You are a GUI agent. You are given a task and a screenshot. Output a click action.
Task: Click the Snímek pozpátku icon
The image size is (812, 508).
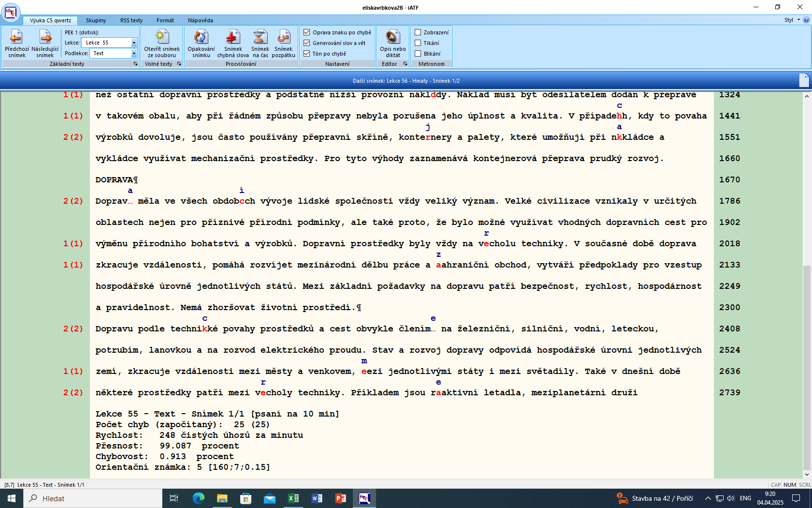(x=283, y=37)
